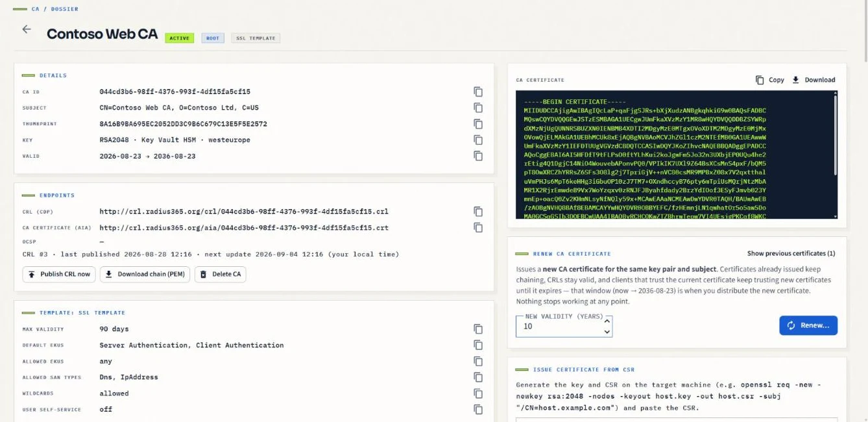Click the Renew... button

pos(808,325)
